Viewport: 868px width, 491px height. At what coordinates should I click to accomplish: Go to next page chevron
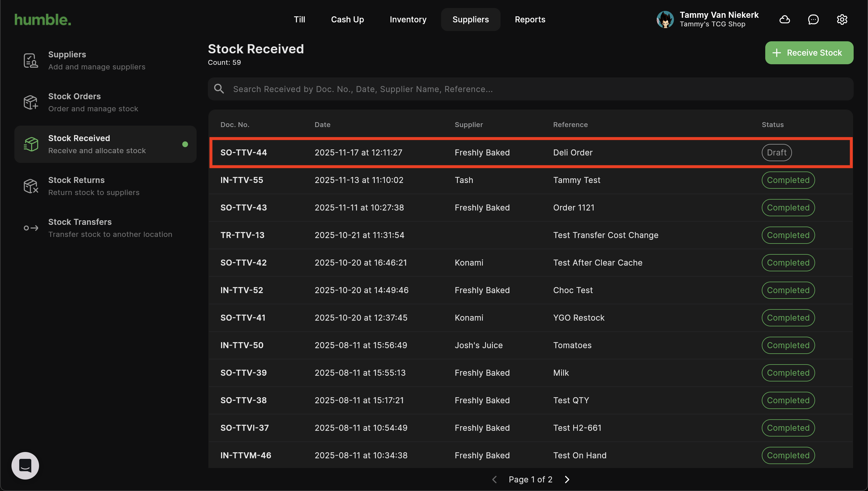pos(567,479)
